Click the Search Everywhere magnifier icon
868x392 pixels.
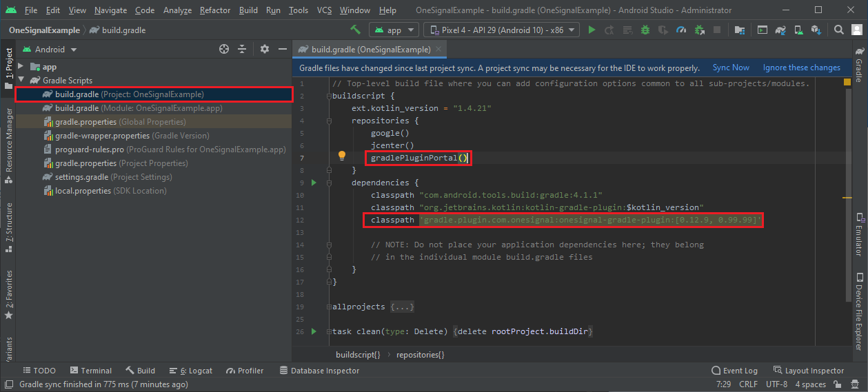[x=839, y=30]
